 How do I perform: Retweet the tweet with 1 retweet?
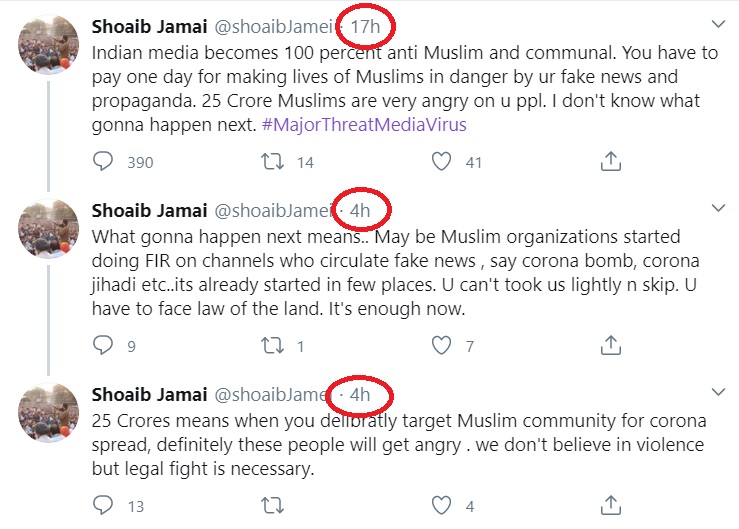(x=273, y=346)
